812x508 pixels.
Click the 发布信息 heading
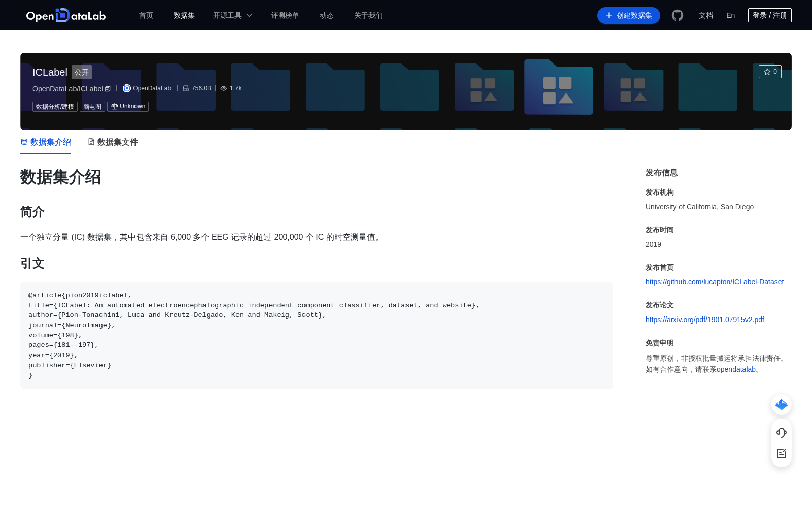[662, 173]
